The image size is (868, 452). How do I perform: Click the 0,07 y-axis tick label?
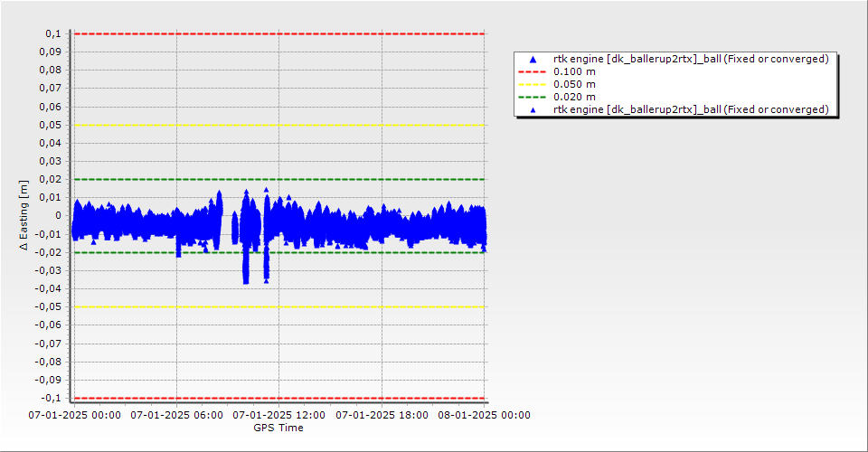click(x=51, y=89)
